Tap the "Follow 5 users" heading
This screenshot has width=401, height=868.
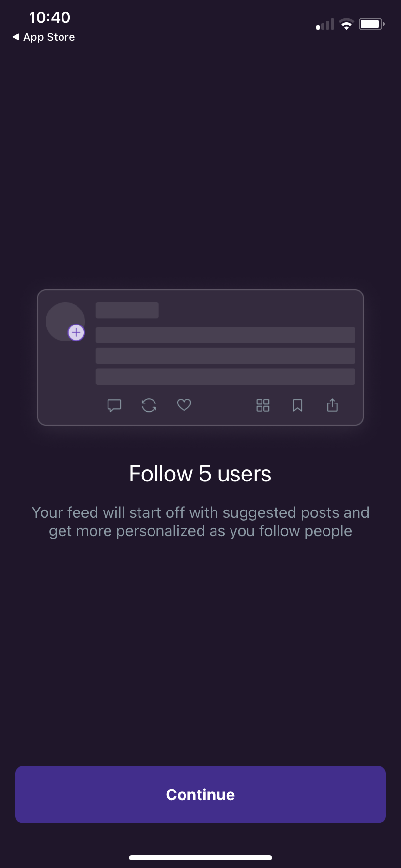(200, 474)
